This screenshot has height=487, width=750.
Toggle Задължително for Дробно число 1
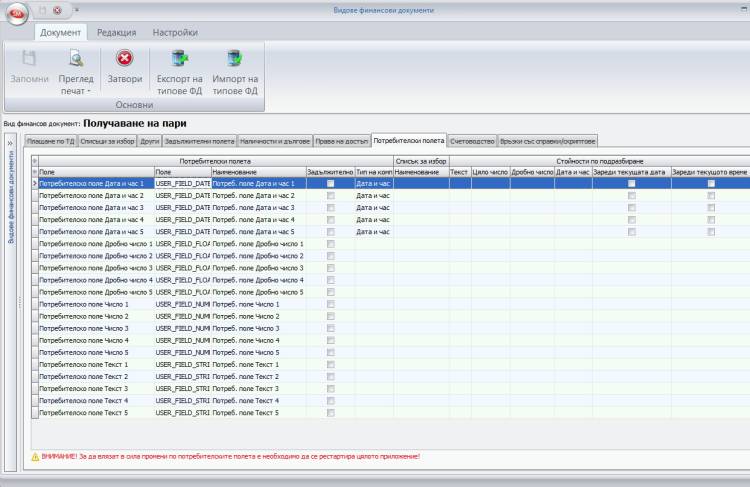tap(331, 244)
